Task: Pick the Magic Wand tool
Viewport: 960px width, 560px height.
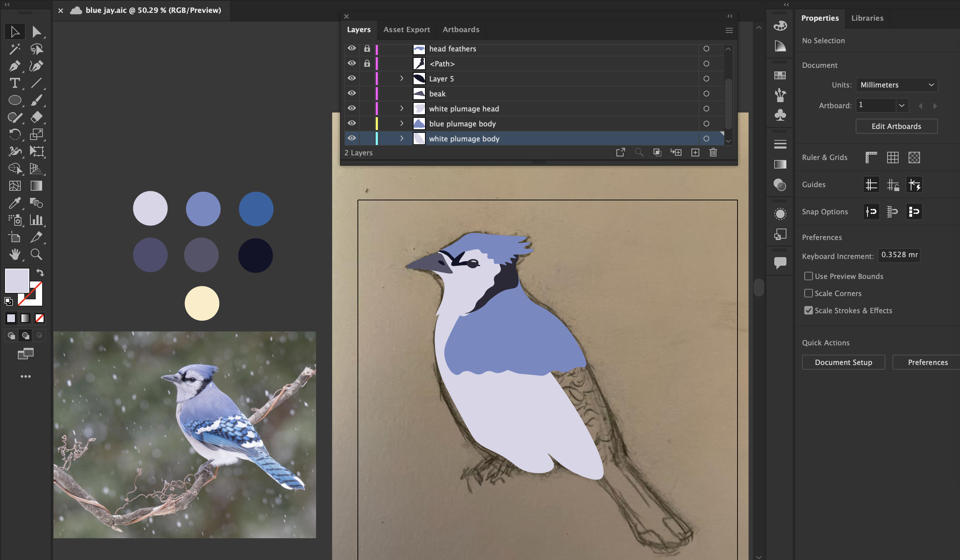Action: pos(15,49)
